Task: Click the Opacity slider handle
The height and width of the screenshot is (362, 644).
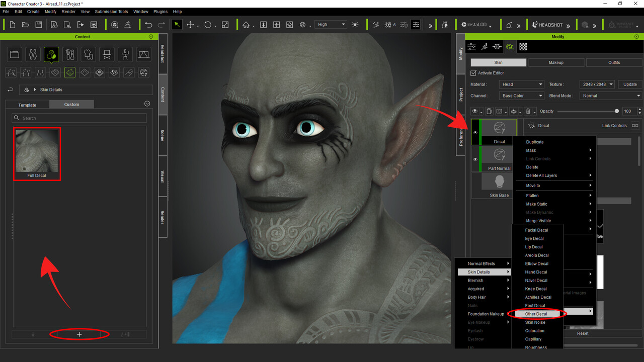Action: tap(617, 111)
